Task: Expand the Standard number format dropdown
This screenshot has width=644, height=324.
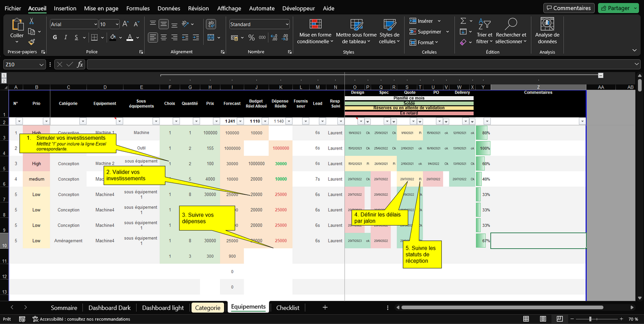Action: click(x=287, y=24)
